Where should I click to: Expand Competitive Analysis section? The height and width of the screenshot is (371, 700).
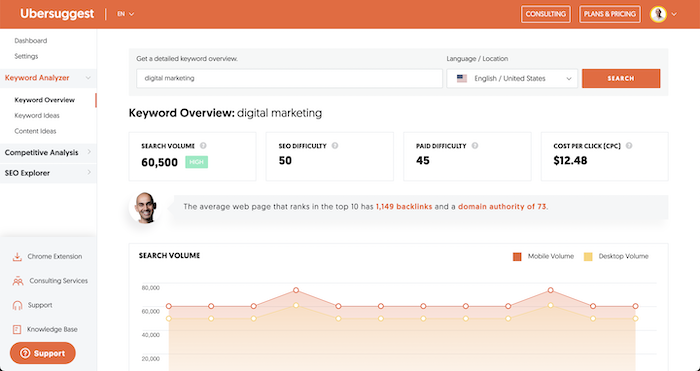pos(48,153)
